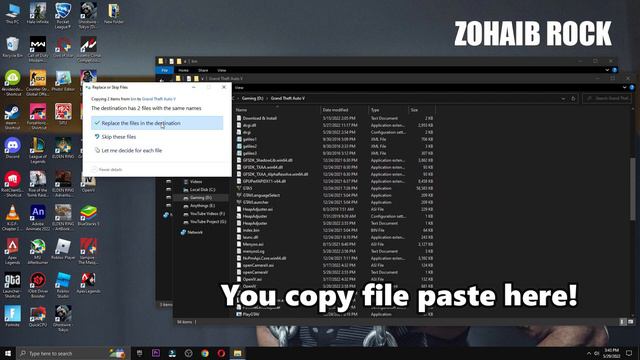
Task: Open Halo Infinite desktop shortcut
Action: pos(38,14)
